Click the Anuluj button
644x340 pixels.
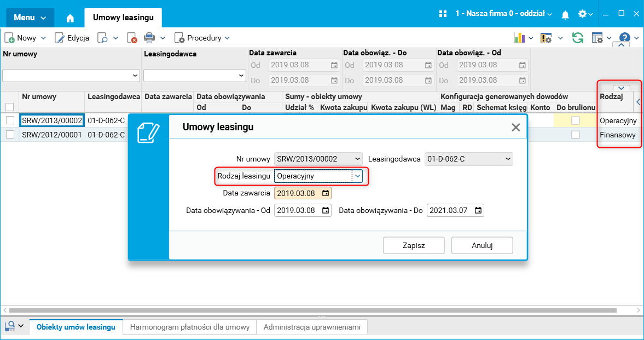pyautogui.click(x=482, y=245)
